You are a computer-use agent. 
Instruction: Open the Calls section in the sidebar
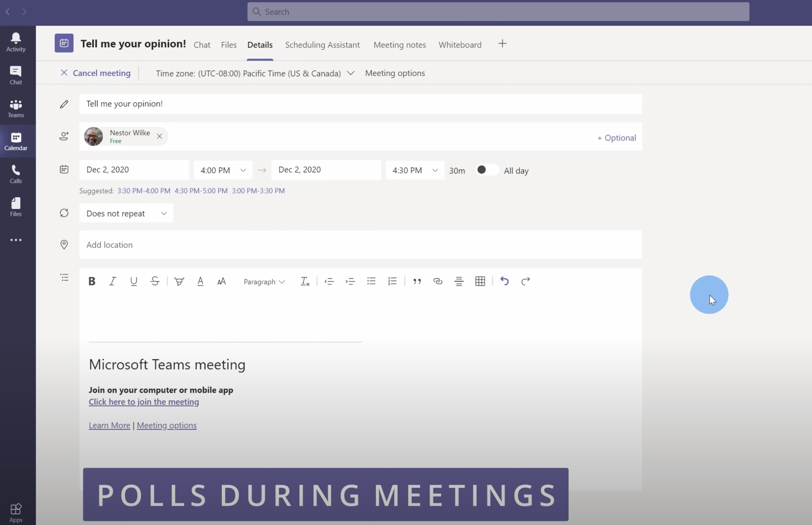pyautogui.click(x=16, y=174)
